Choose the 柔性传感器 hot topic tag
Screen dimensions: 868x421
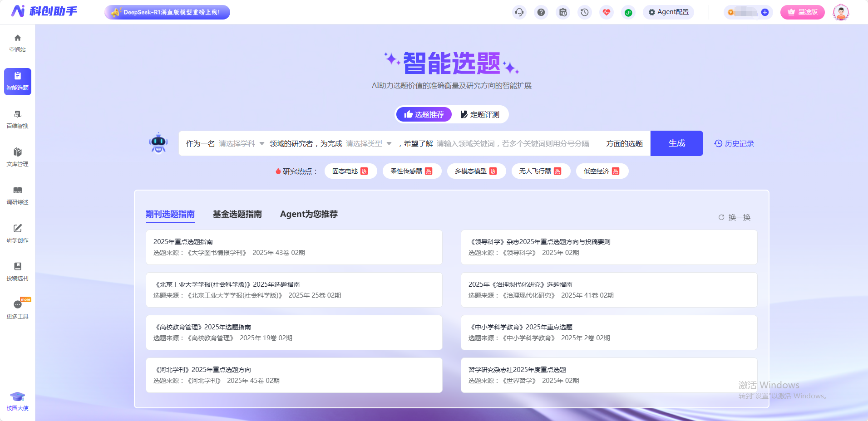(x=412, y=171)
